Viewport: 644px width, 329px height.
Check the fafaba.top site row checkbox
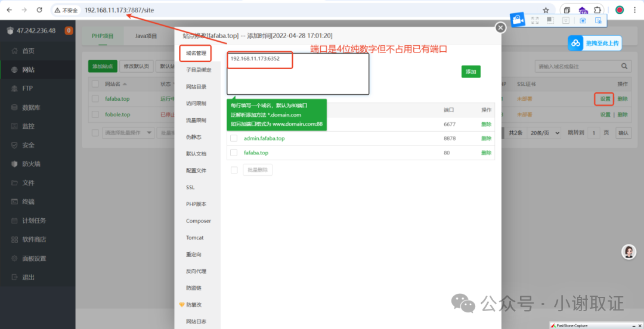point(95,99)
